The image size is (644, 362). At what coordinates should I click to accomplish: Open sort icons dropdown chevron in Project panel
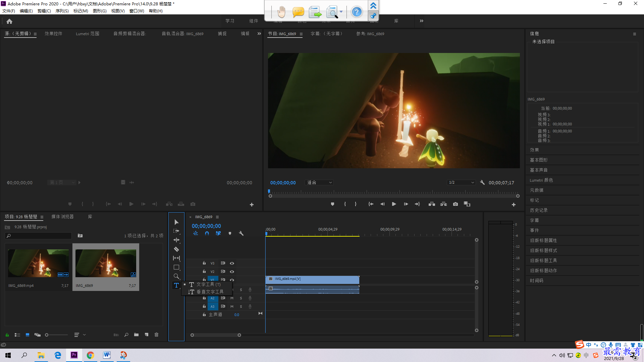[x=84, y=335]
